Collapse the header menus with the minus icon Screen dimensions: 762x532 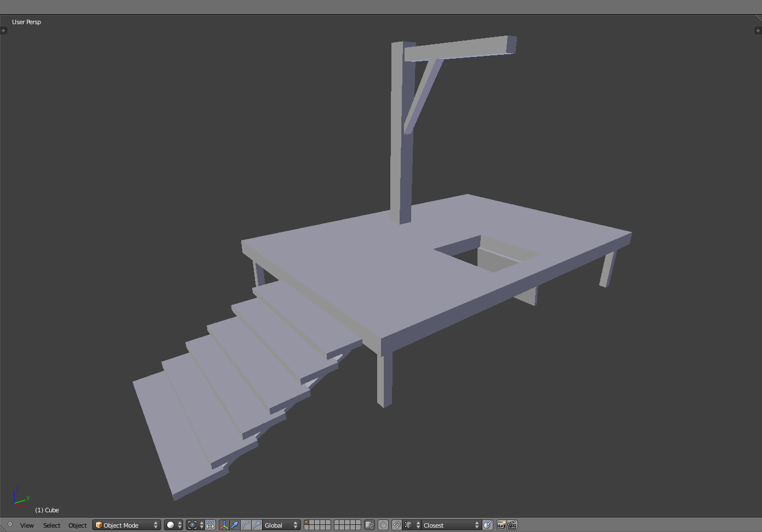click(x=10, y=524)
